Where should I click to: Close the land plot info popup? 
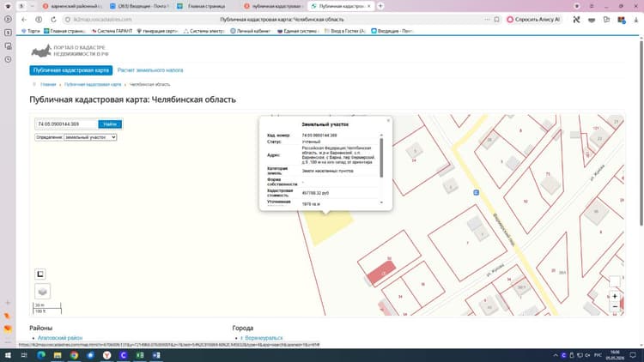[388, 121]
